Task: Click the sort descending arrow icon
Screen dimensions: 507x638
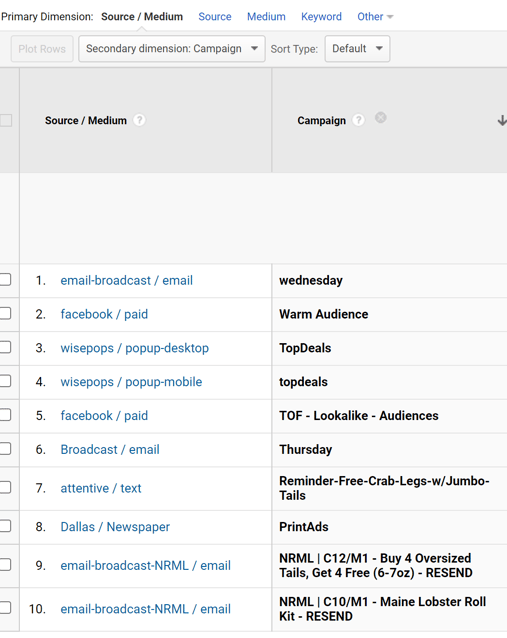Action: pos(502,120)
